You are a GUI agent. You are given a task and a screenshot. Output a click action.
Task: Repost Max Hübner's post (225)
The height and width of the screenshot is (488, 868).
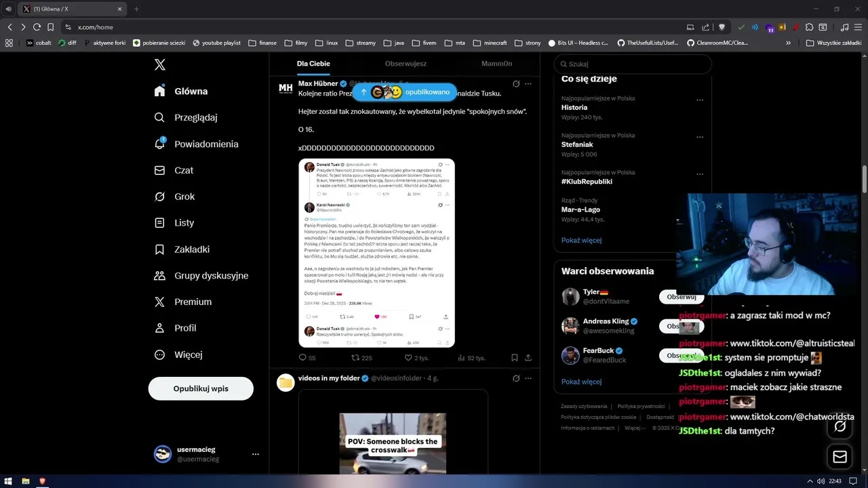361,358
